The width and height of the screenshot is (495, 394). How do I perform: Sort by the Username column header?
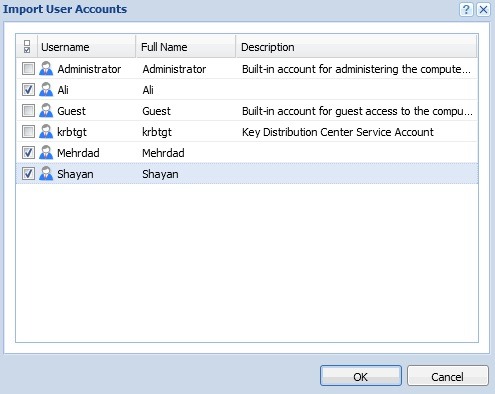click(x=87, y=47)
